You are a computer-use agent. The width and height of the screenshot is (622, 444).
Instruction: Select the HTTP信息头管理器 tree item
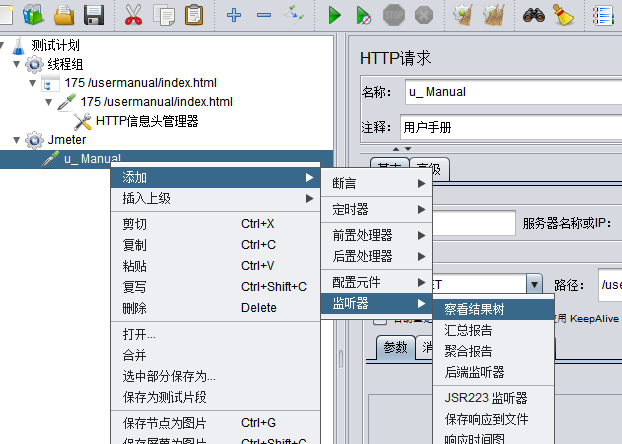(x=147, y=121)
